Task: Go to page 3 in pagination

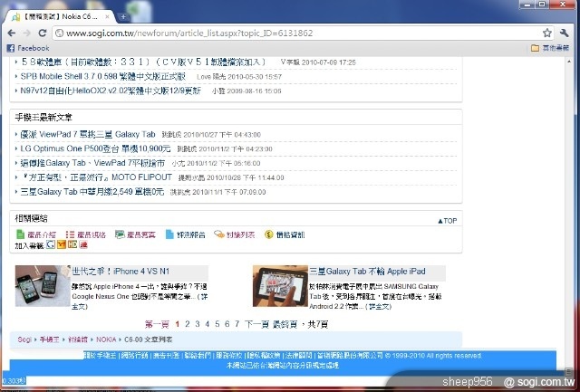Action: (x=197, y=323)
